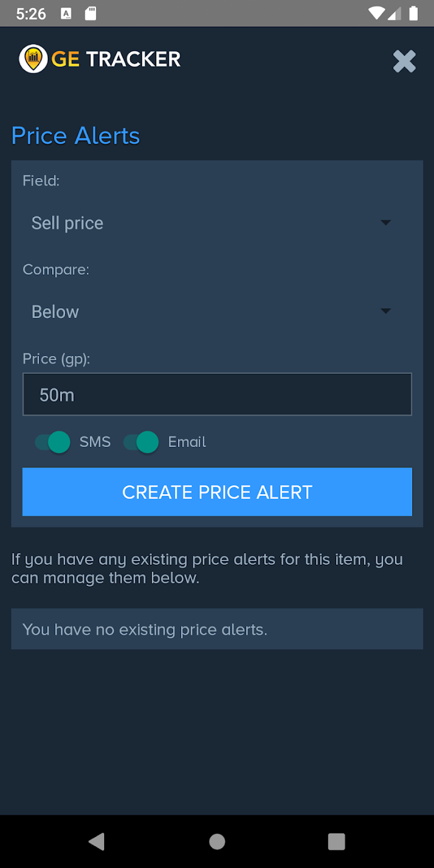The image size is (434, 868).
Task: Tap the Email label text
Action: point(187,442)
